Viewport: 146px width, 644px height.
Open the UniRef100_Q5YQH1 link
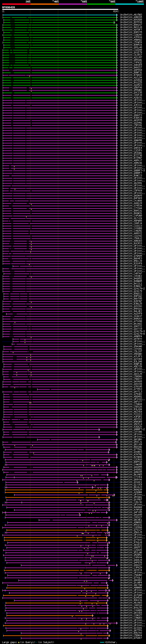131,497
